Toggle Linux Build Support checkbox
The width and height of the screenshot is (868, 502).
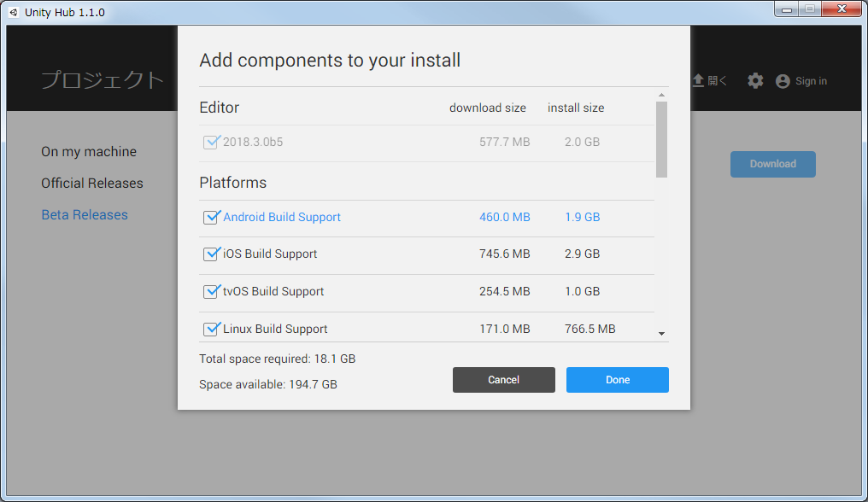(211, 329)
